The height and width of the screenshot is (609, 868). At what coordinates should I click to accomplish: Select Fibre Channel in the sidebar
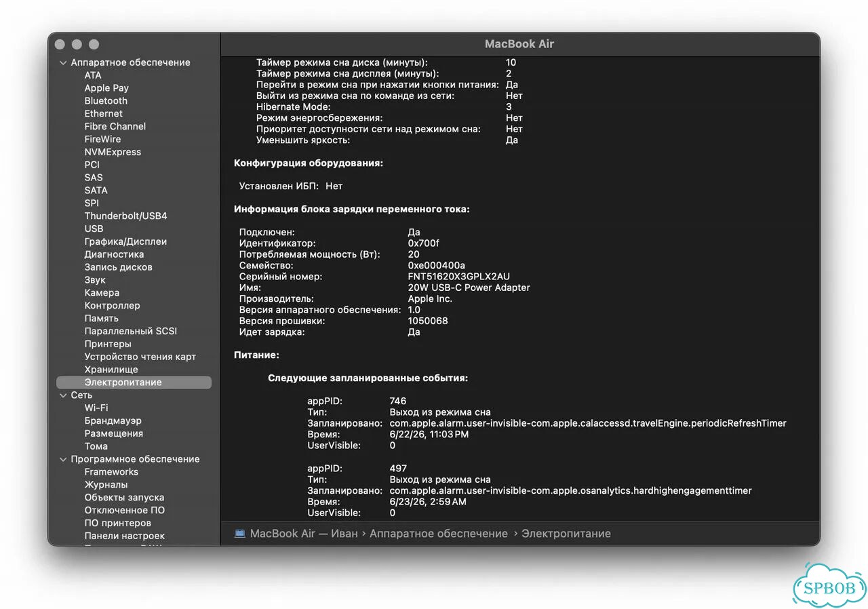[x=115, y=126]
